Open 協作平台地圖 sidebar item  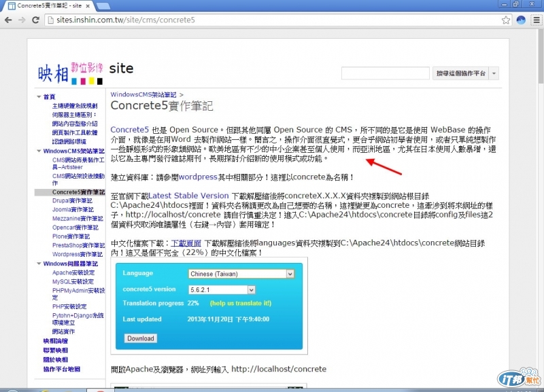point(61,369)
